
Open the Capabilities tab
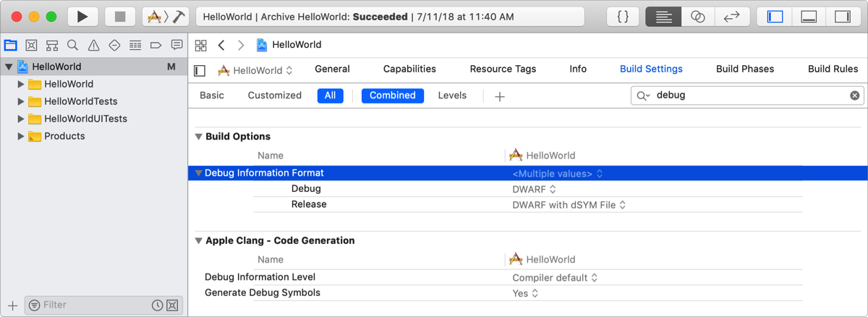coord(409,69)
